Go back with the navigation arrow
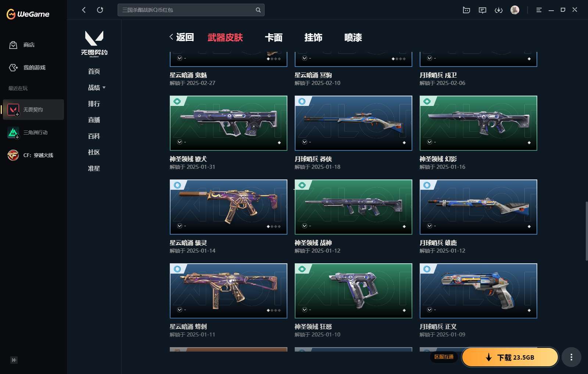 pyautogui.click(x=84, y=10)
